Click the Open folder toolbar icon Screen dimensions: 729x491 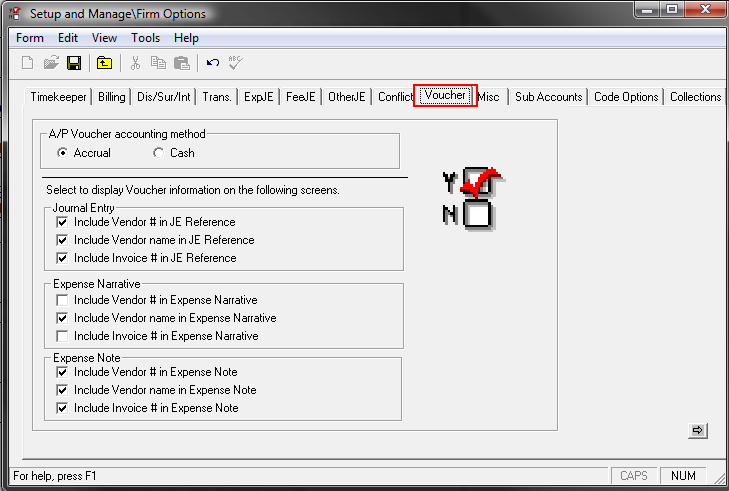[x=51, y=63]
